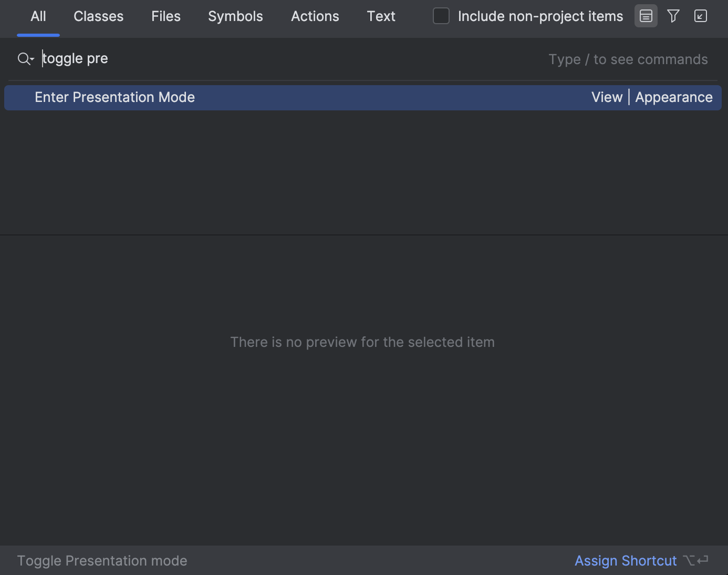Click the View | Appearance location label

tap(652, 97)
